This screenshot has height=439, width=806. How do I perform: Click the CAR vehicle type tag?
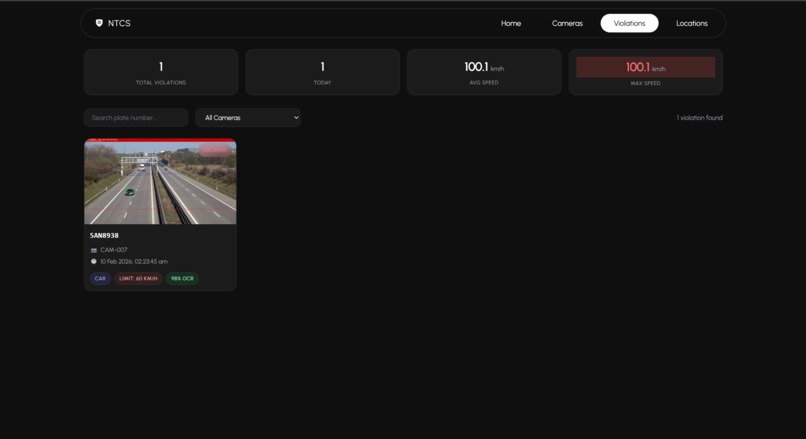point(100,279)
